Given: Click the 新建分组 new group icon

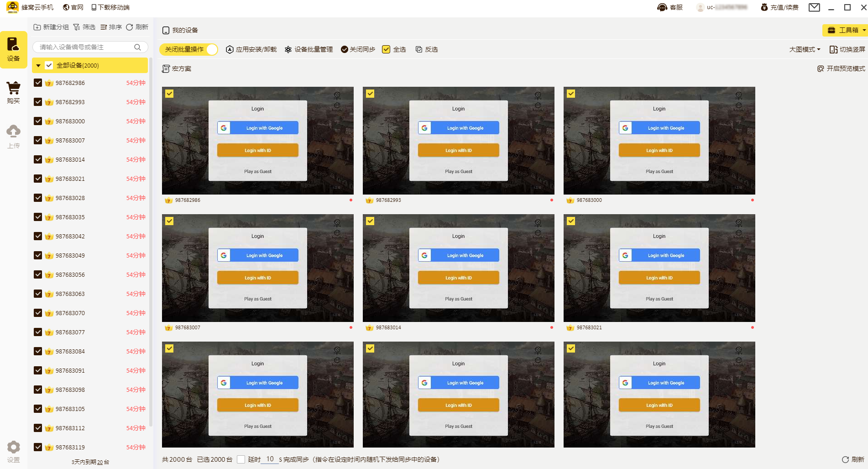Looking at the screenshot, I should click(x=37, y=27).
